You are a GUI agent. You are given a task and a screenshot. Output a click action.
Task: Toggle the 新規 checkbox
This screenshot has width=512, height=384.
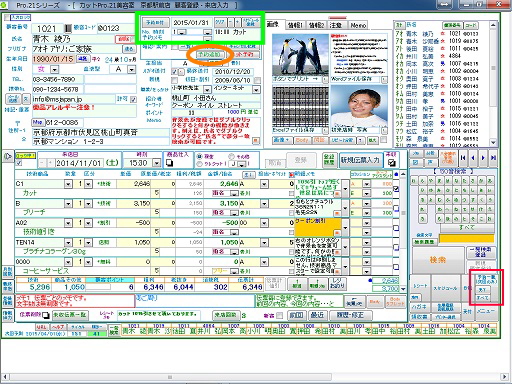tap(174, 80)
